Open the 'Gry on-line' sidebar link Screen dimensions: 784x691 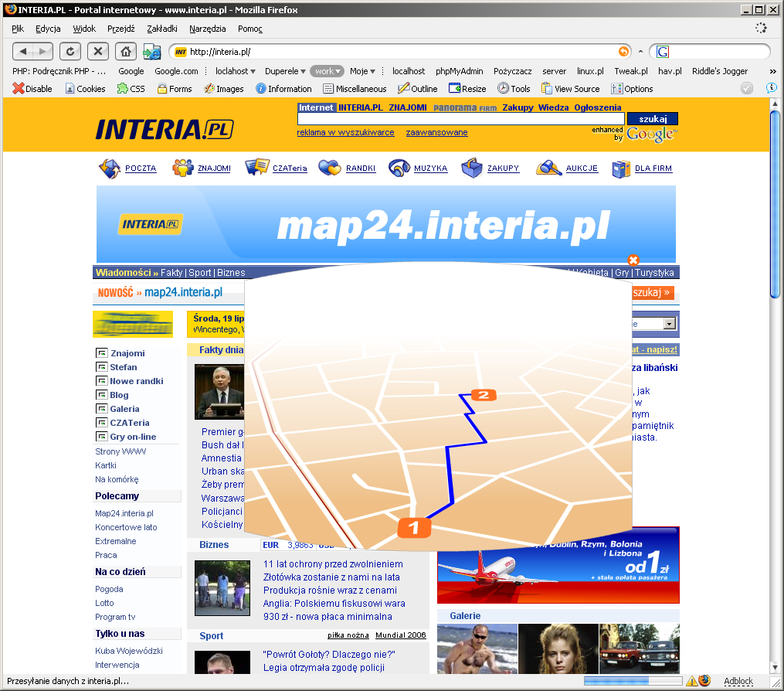(x=133, y=437)
